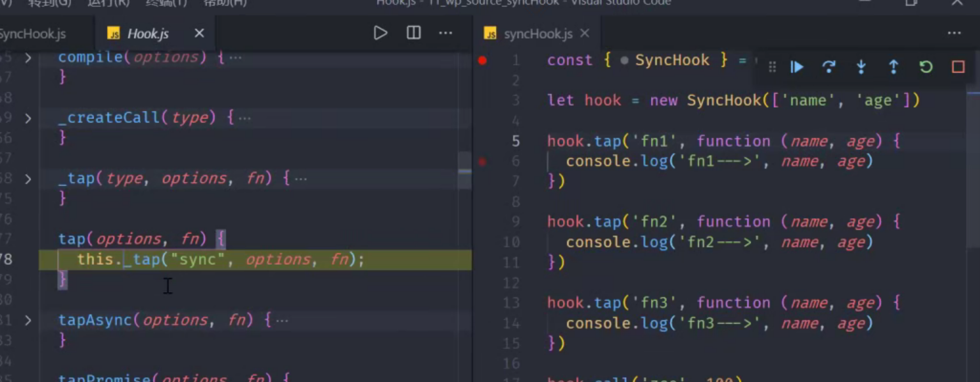Close the Hook.js tab
Screen dimensions: 980x382
point(199,33)
